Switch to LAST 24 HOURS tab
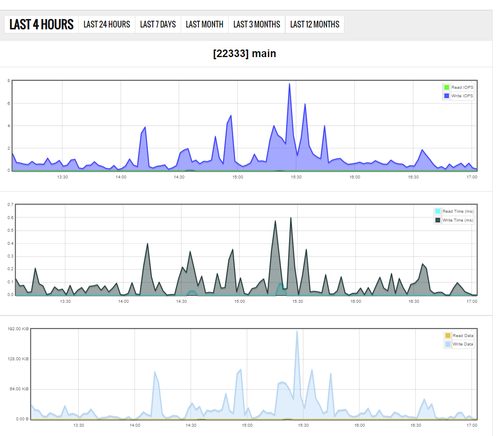504x436 pixels. pos(107,25)
